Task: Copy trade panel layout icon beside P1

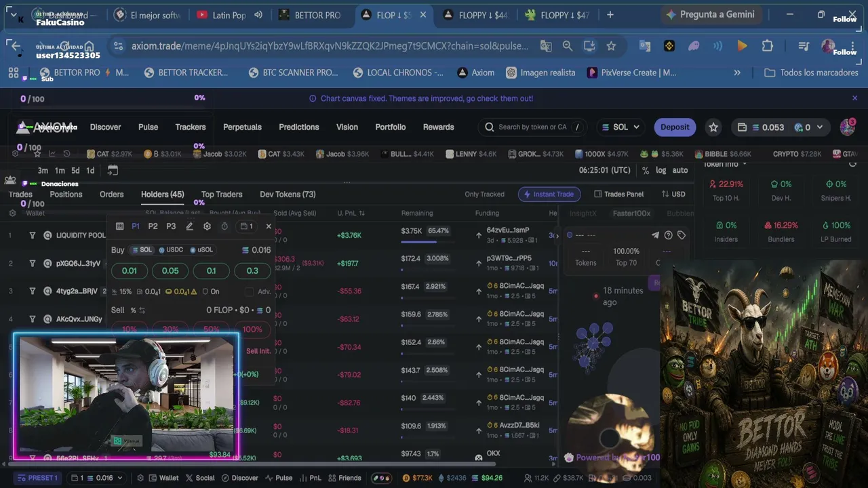Action: [120, 226]
